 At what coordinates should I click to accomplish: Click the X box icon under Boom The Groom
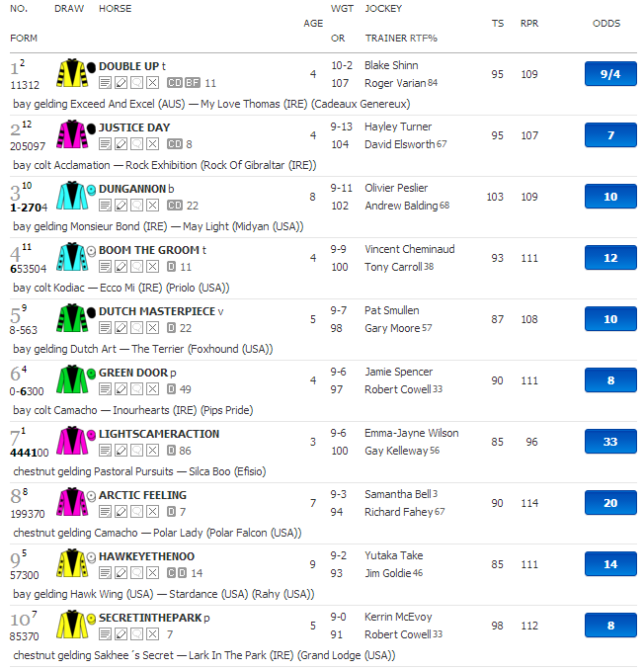click(152, 267)
